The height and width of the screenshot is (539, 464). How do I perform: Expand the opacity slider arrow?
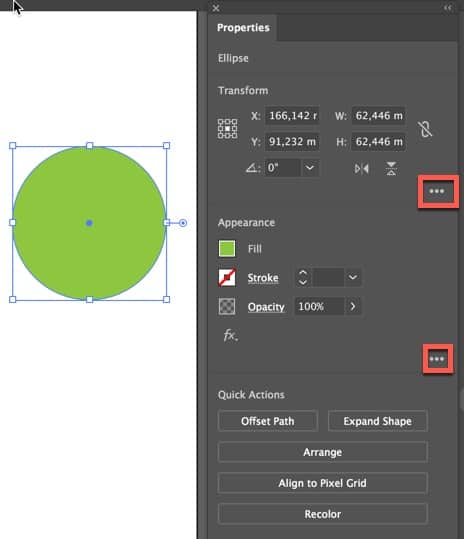pos(353,306)
